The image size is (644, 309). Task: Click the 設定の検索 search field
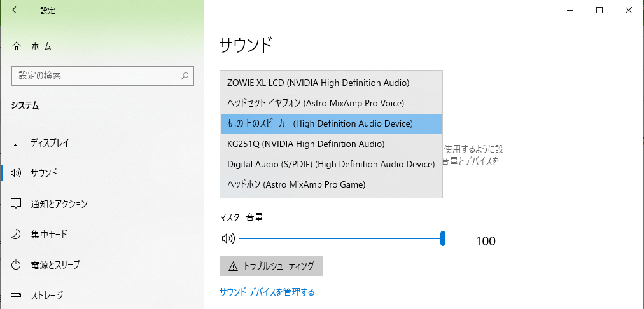pos(102,76)
